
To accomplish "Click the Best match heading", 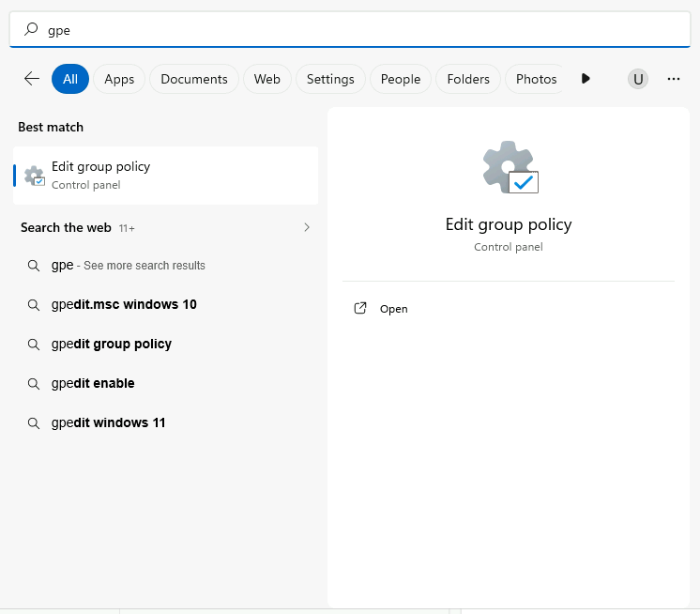I will coord(51,128).
